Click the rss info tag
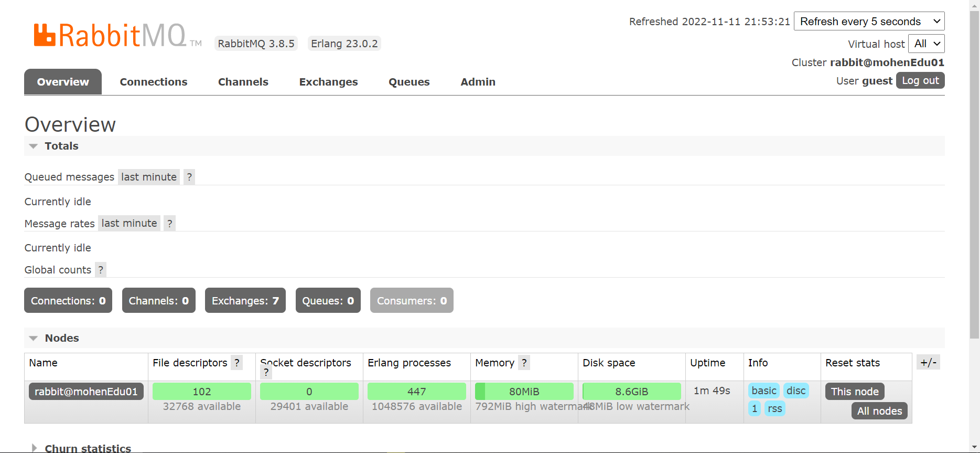Viewport: 980px width, 453px height. (x=775, y=408)
